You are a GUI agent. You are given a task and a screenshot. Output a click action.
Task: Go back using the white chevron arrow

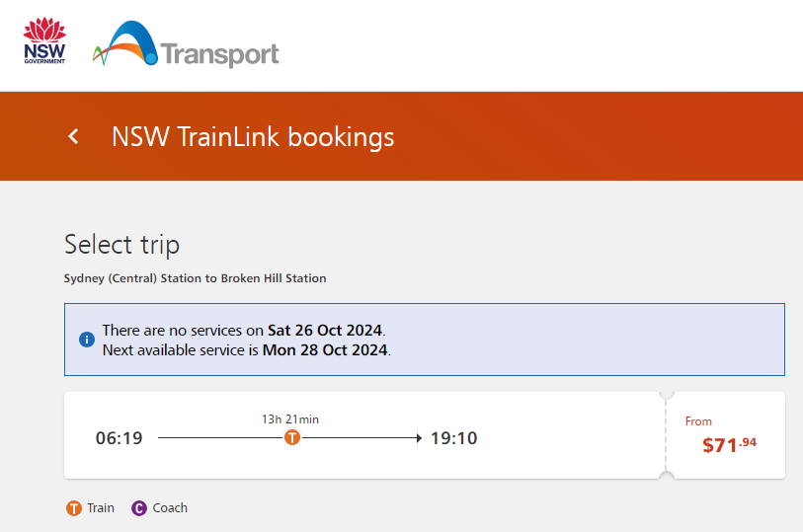[x=74, y=136]
